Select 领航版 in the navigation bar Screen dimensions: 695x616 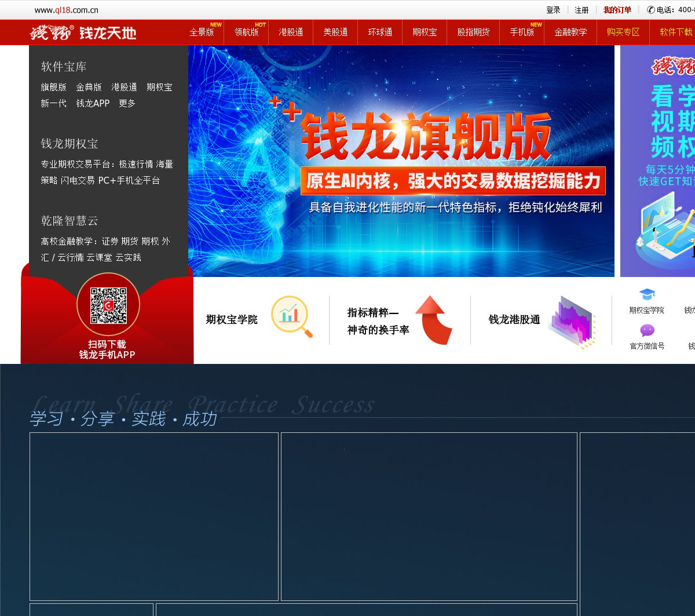tap(246, 32)
